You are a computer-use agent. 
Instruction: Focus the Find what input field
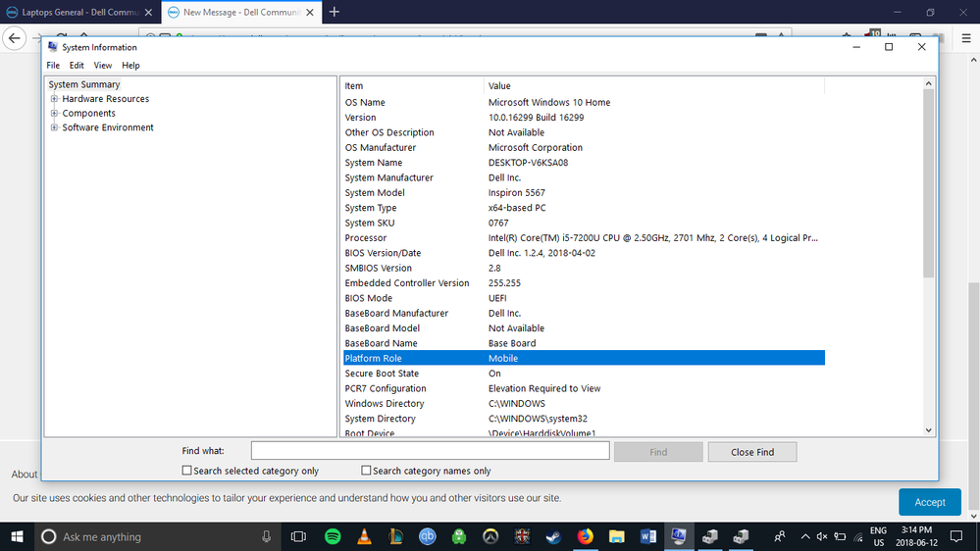pyautogui.click(x=430, y=450)
